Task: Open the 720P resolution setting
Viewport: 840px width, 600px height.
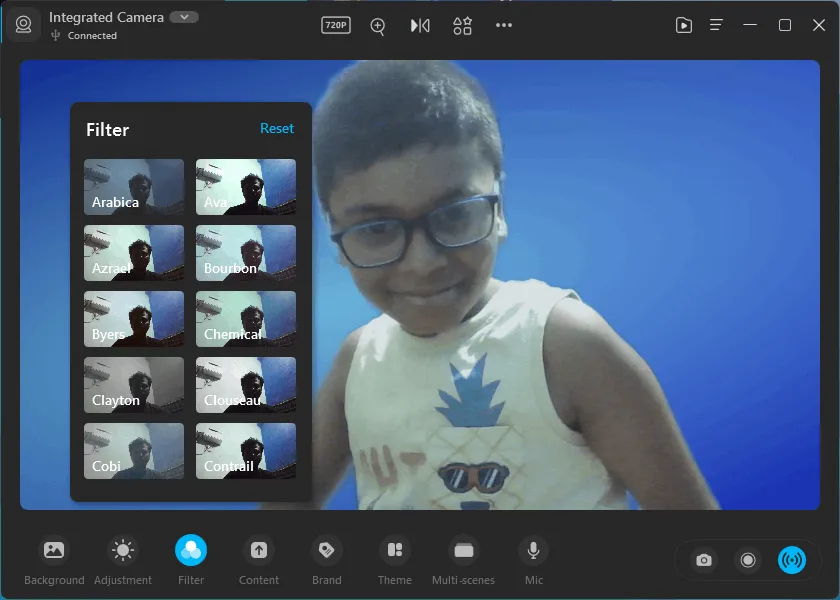Action: point(336,25)
